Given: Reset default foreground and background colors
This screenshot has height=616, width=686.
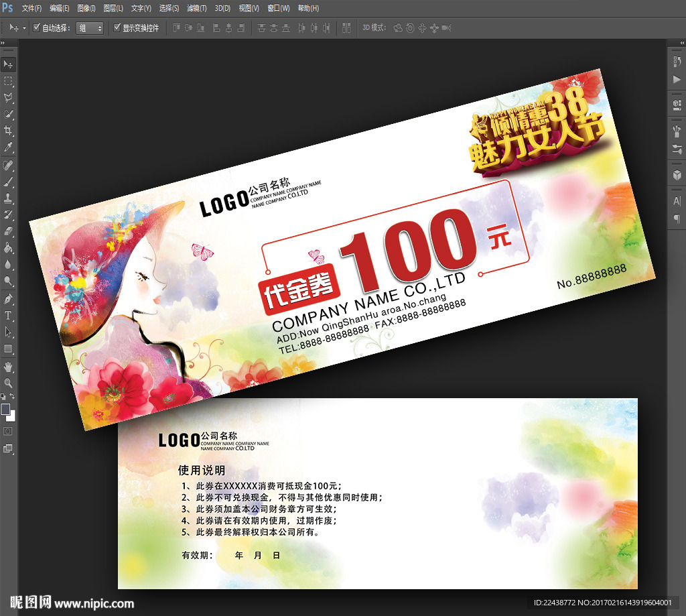Looking at the screenshot, I should coord(3,397).
